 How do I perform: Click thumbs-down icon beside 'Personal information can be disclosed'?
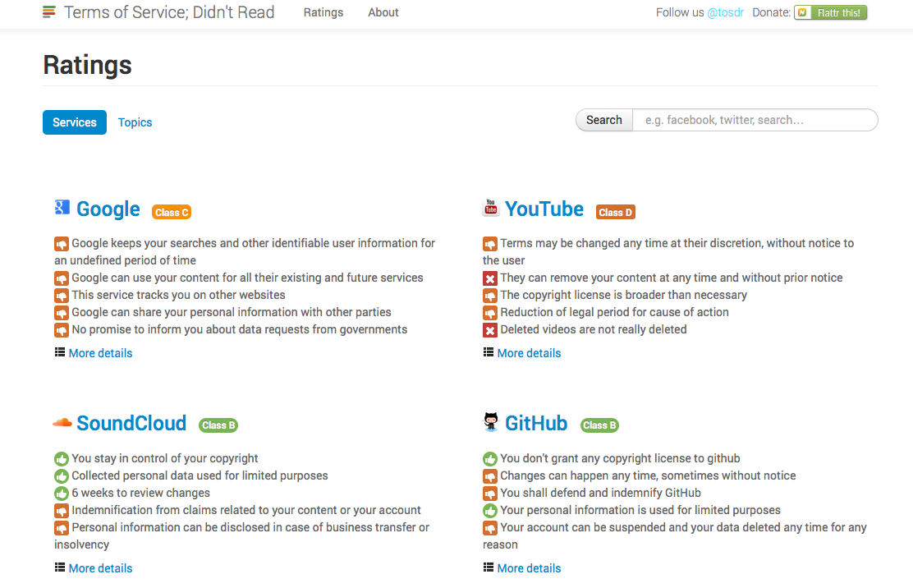tap(61, 528)
